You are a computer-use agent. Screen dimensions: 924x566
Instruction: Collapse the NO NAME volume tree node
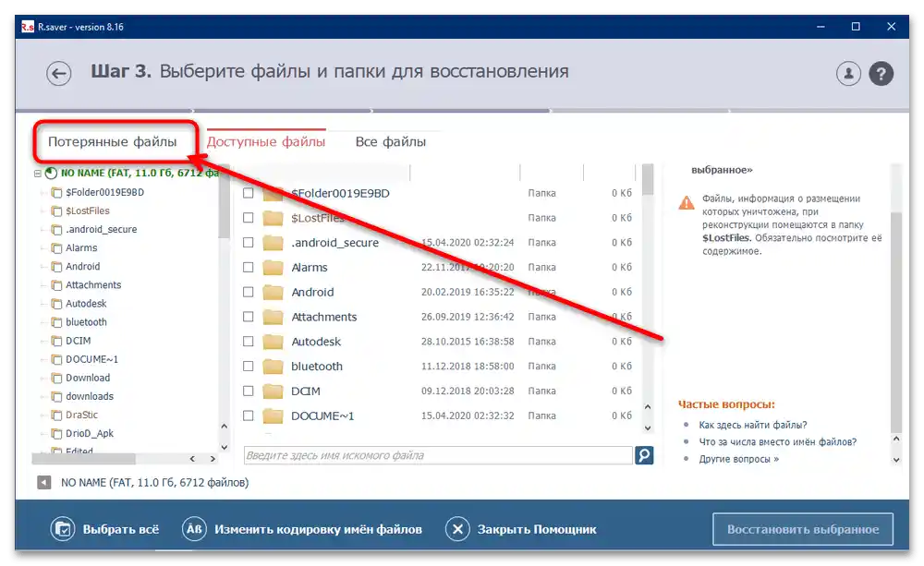(38, 174)
